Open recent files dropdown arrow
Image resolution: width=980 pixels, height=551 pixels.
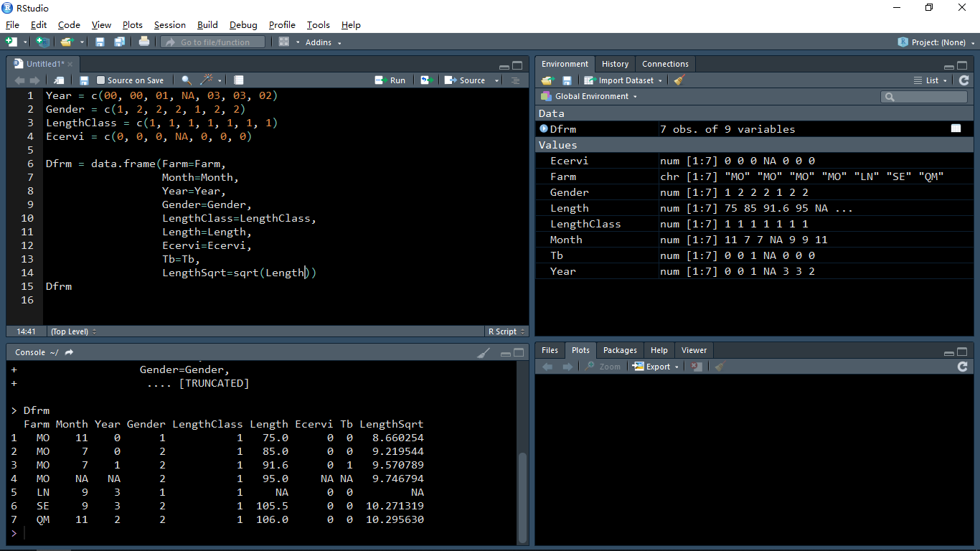pyautogui.click(x=82, y=42)
